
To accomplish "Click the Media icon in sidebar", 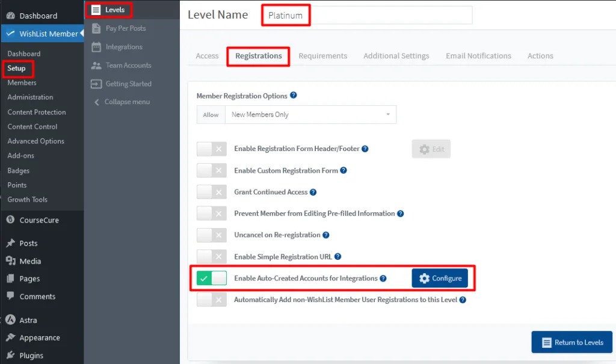I will 11,261.
